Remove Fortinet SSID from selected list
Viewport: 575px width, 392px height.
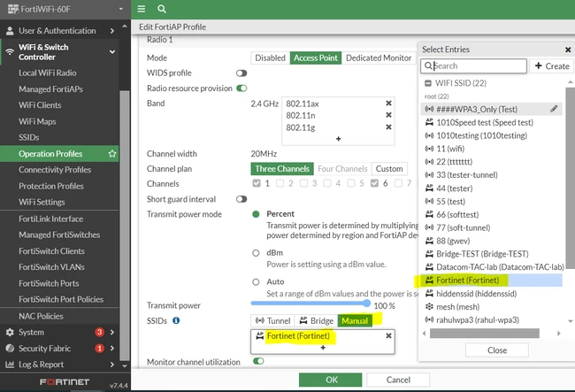click(388, 335)
